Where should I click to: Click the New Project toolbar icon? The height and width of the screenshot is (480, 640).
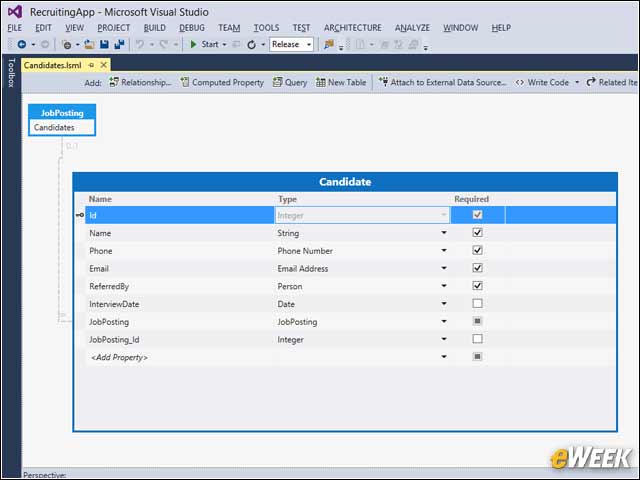coord(67,44)
